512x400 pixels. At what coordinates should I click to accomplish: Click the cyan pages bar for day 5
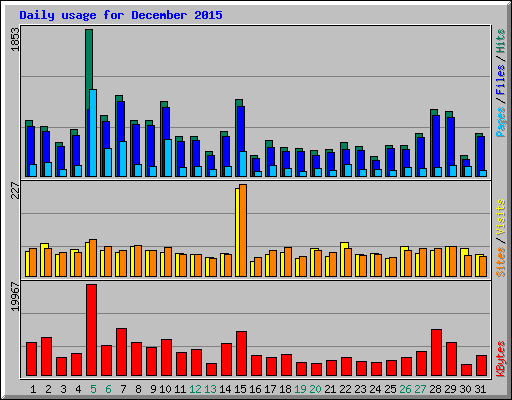click(93, 133)
